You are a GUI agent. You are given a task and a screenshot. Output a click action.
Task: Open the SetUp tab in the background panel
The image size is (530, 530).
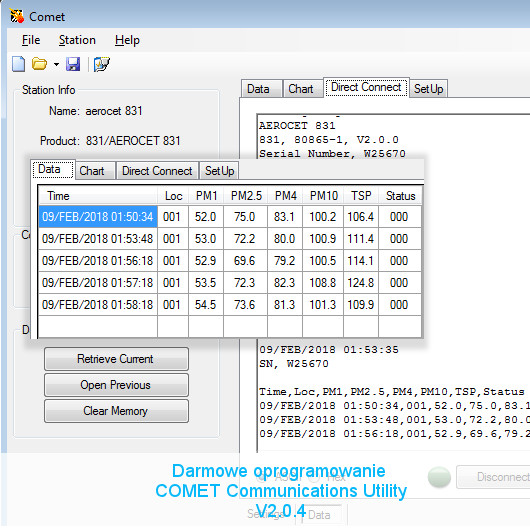click(x=429, y=89)
